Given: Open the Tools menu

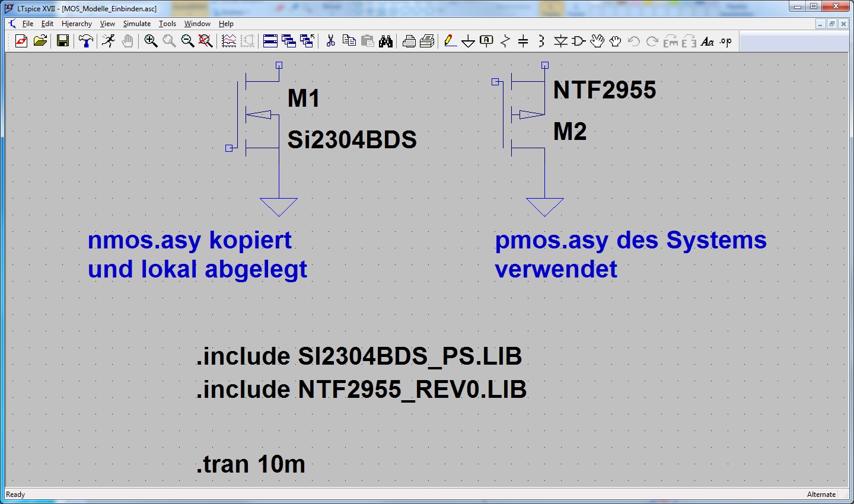Looking at the screenshot, I should (167, 24).
